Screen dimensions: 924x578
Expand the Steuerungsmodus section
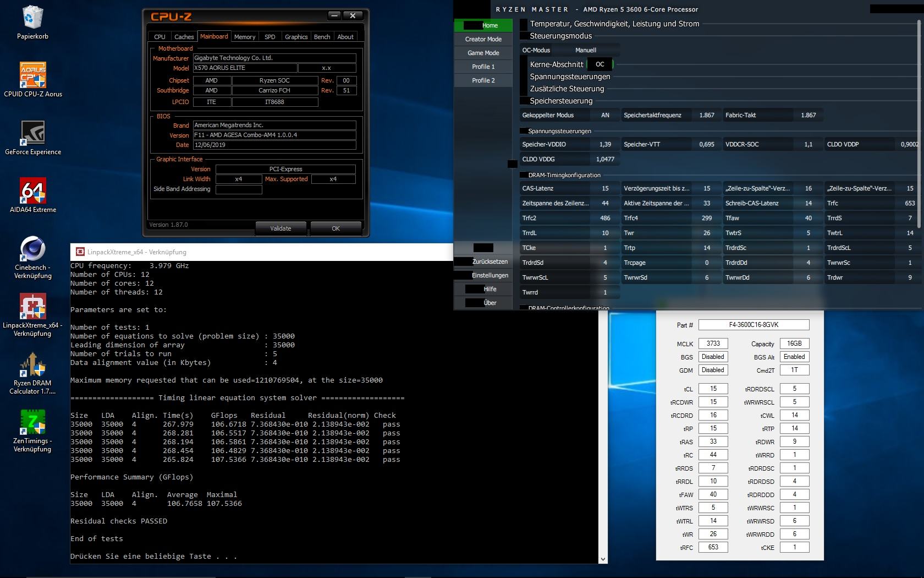(x=560, y=36)
